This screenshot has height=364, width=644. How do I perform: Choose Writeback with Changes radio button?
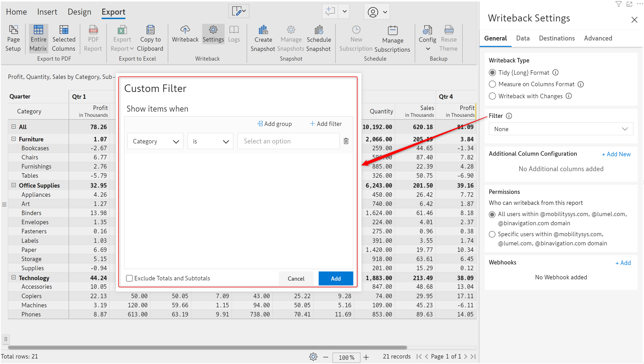(x=492, y=96)
